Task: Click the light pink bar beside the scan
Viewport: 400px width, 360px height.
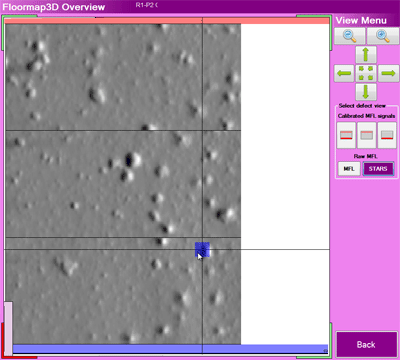Action: tap(8, 328)
